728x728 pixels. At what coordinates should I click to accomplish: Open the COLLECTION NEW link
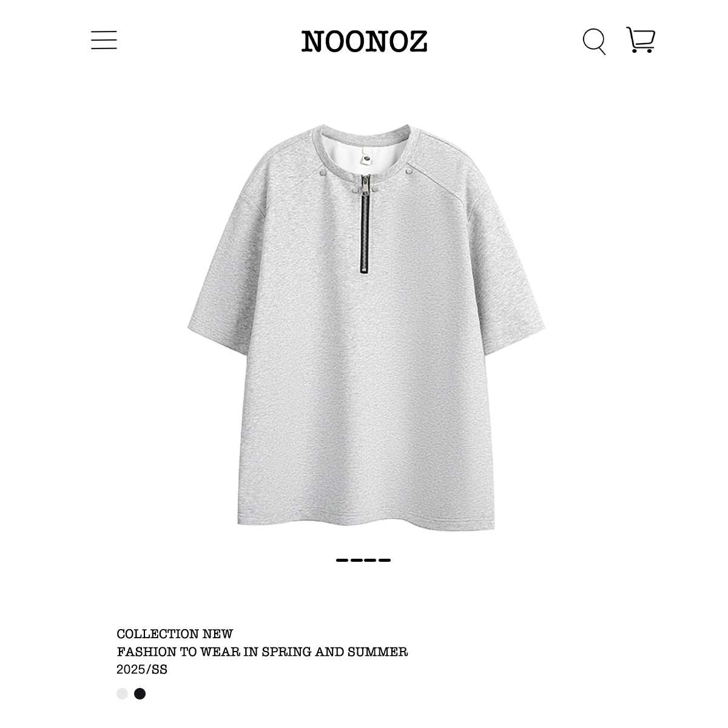tap(175, 634)
